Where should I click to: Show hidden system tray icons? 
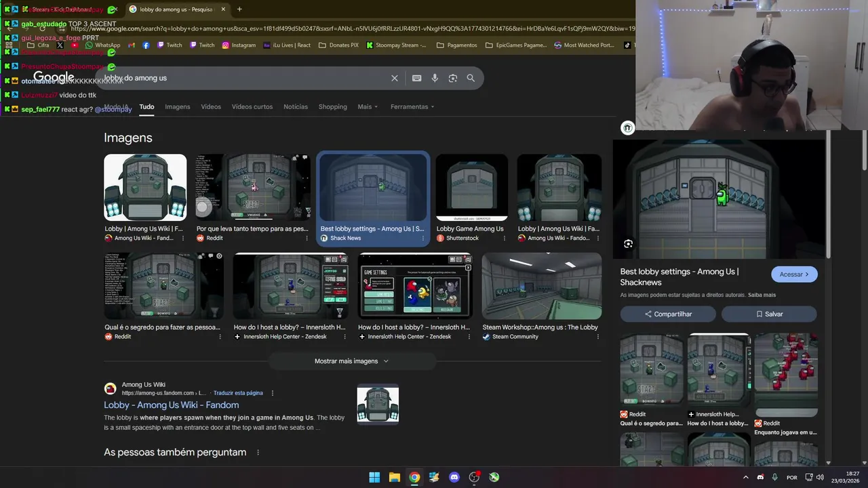pos(746,477)
